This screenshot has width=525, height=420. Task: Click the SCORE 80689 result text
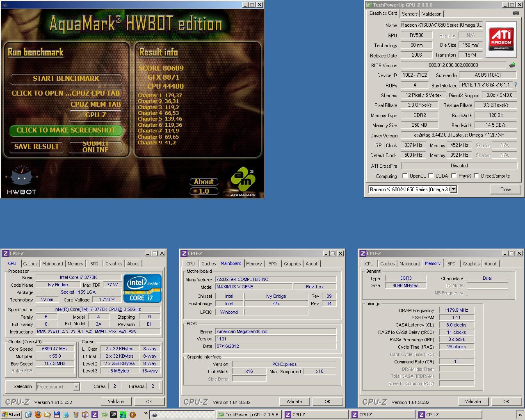click(161, 68)
